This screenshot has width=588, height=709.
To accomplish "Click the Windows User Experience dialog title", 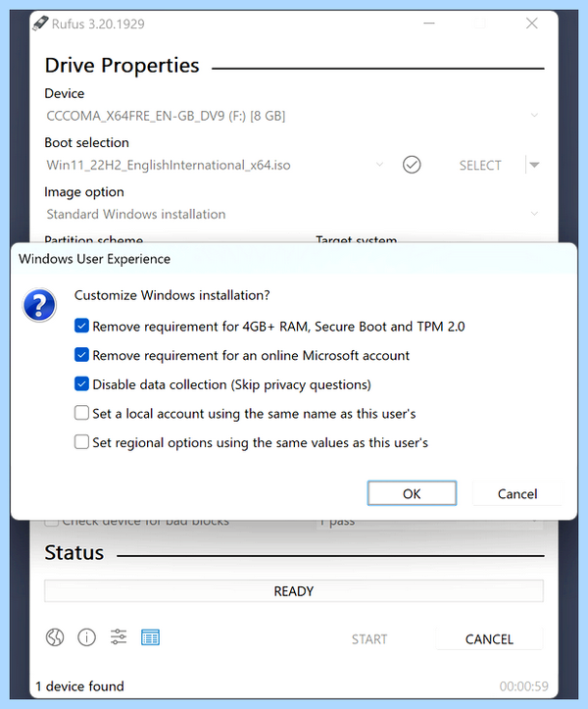I will pos(94,259).
